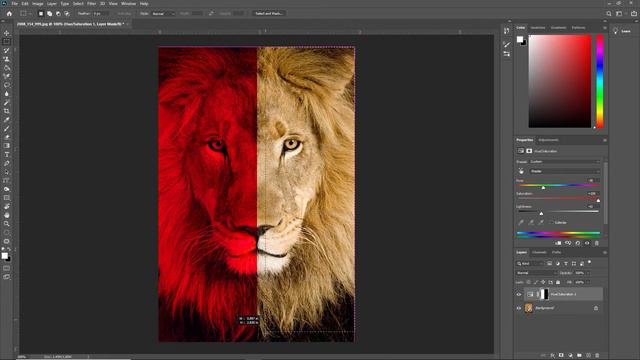This screenshot has width=640, height=360.
Task: Enable the Colorize checkbox
Action: click(x=552, y=222)
